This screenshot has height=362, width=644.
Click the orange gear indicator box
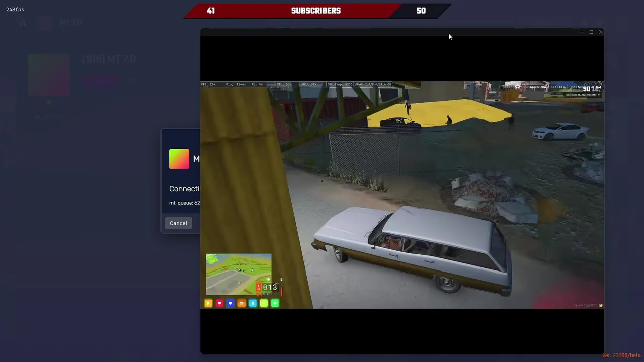click(x=258, y=287)
